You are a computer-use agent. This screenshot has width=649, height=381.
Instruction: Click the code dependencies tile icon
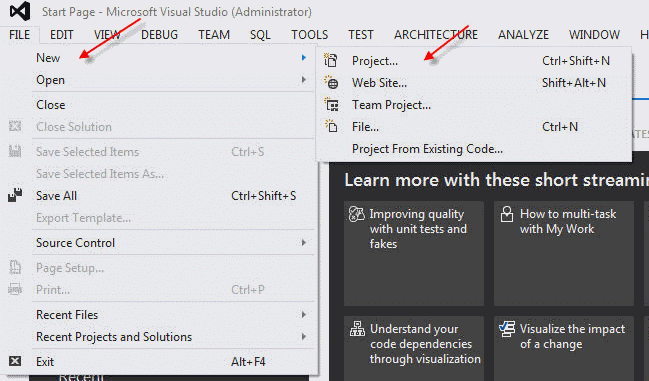357,329
